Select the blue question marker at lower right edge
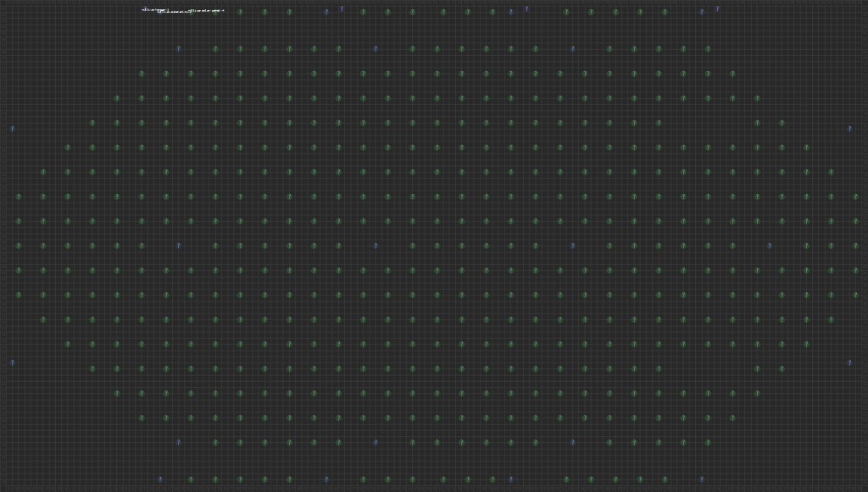868x492 pixels. point(849,362)
